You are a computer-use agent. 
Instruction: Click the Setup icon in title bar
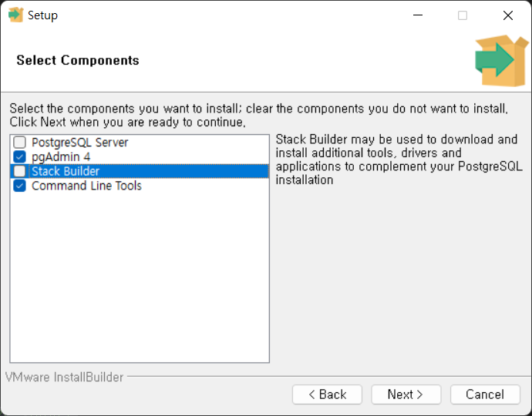15,15
